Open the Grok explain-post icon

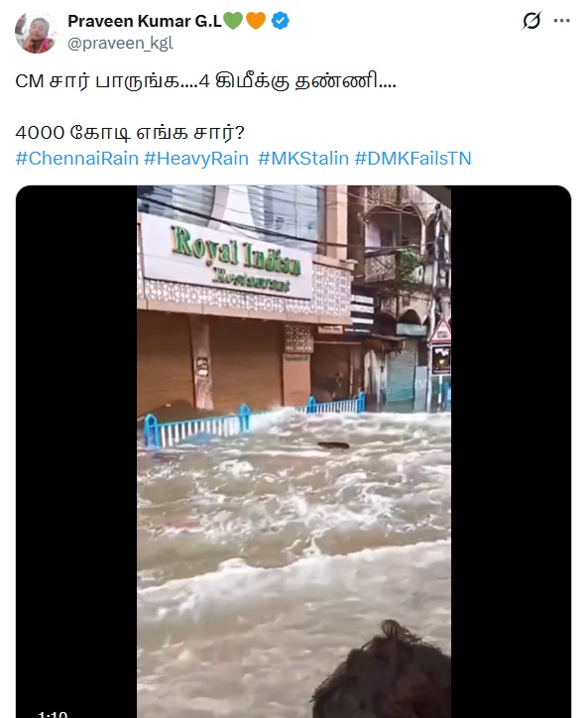531,21
